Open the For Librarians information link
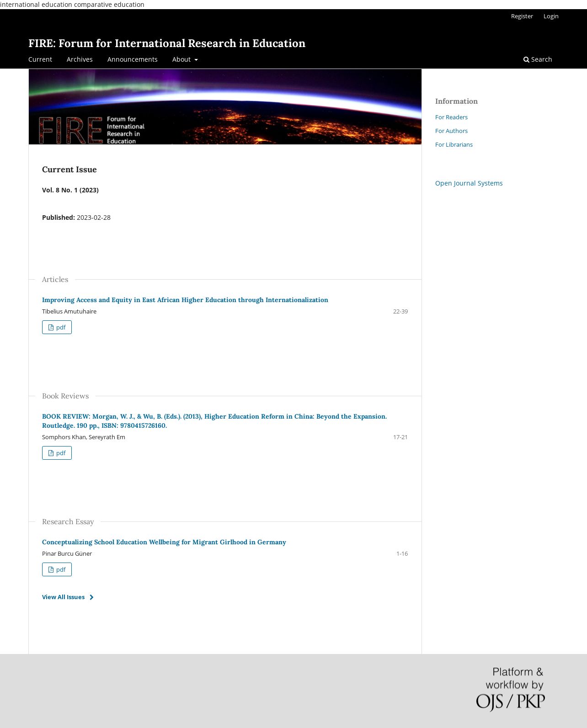This screenshot has height=728, width=587. tap(454, 144)
